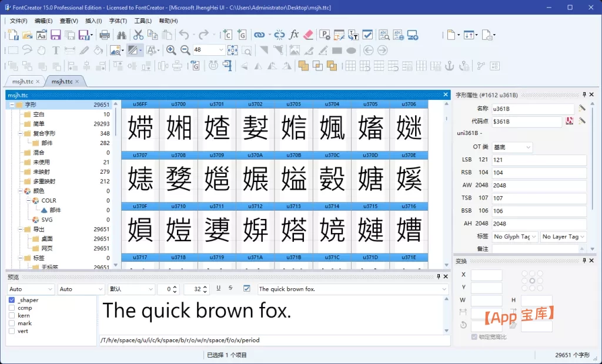This screenshot has width=602, height=364.
Task: Click the Open folder icon
Action: (x=27, y=35)
